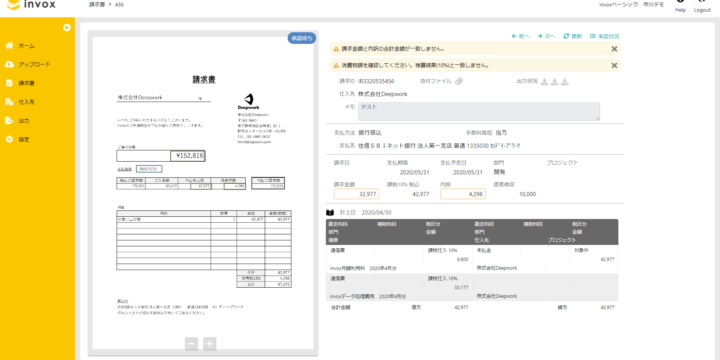Click the debit amount 33,177

click(461, 287)
